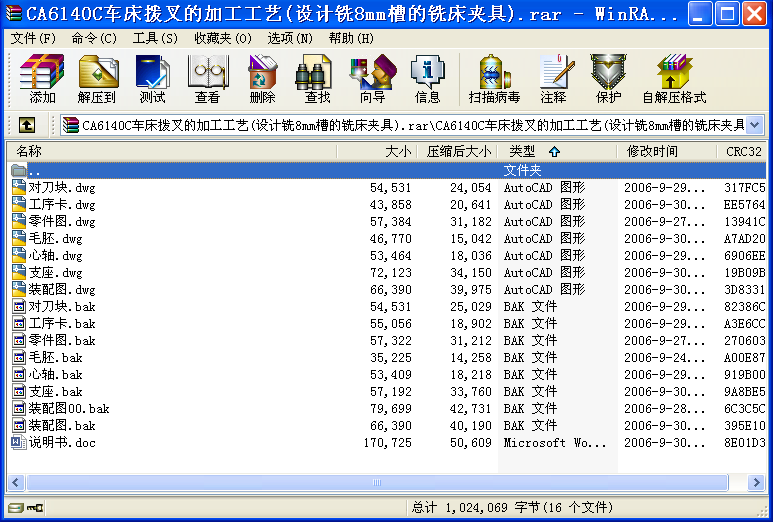Click size value 72,123
The width and height of the screenshot is (773, 522).
click(x=390, y=273)
